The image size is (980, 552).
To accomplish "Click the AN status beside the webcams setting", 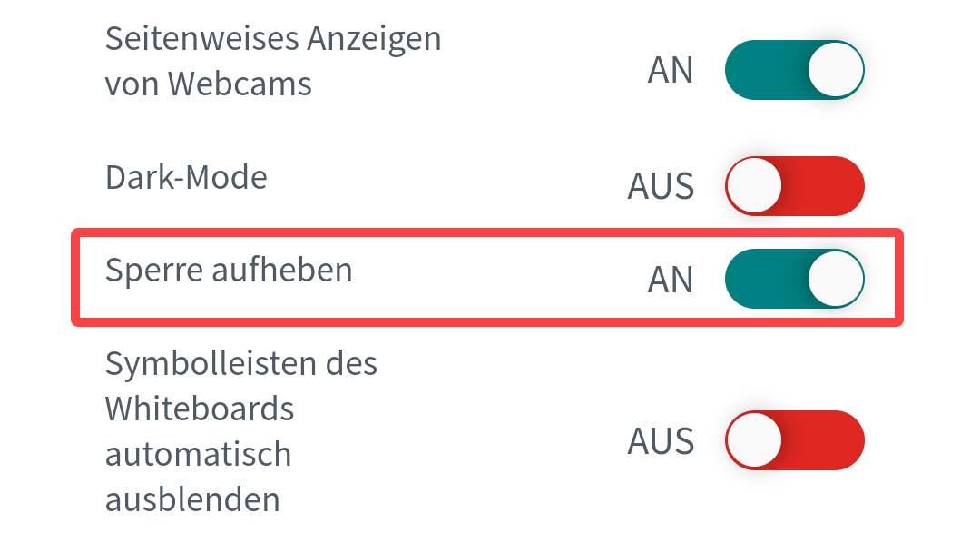I will [670, 71].
